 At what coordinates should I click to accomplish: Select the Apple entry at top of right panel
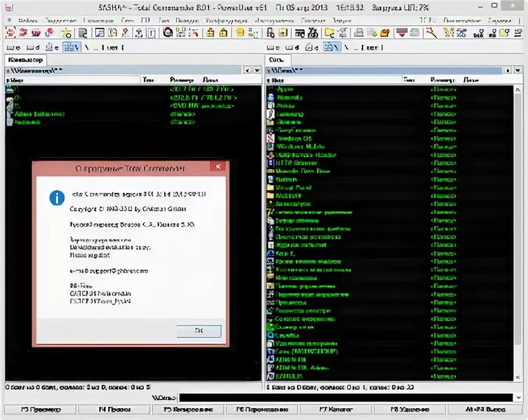[x=284, y=89]
